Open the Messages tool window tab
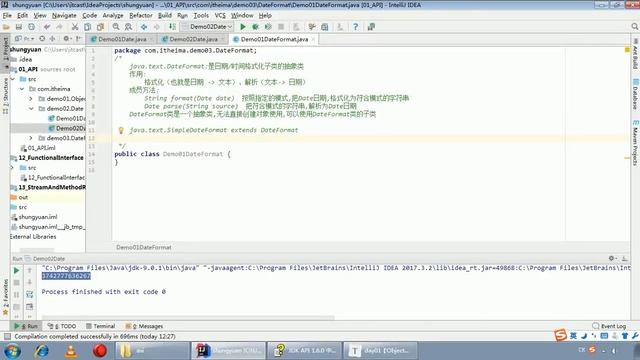 point(144,326)
